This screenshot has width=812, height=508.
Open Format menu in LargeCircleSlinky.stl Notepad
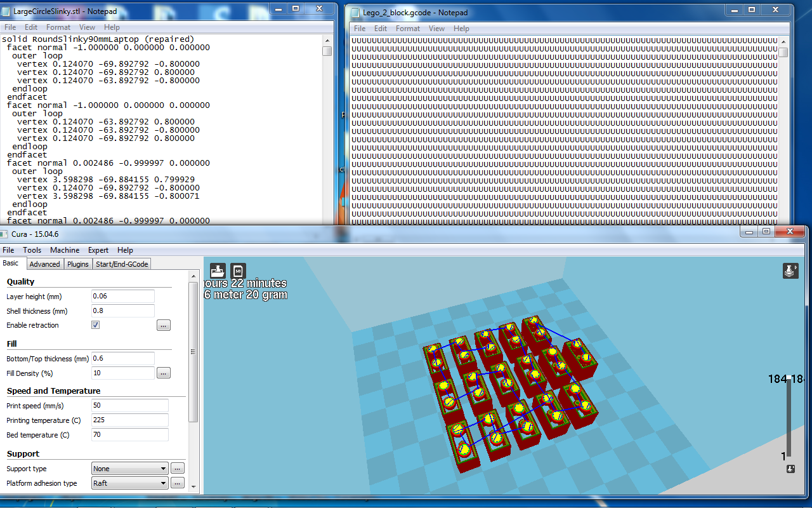[58, 27]
